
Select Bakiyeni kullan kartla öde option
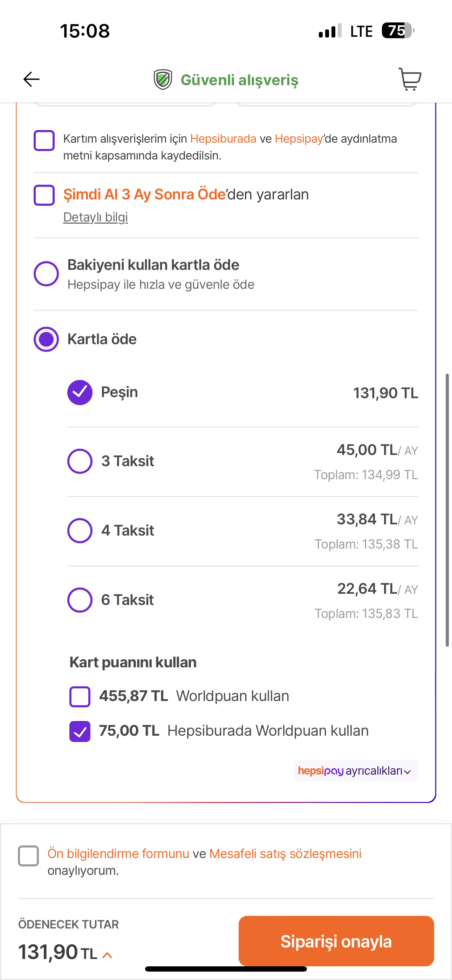(x=46, y=273)
